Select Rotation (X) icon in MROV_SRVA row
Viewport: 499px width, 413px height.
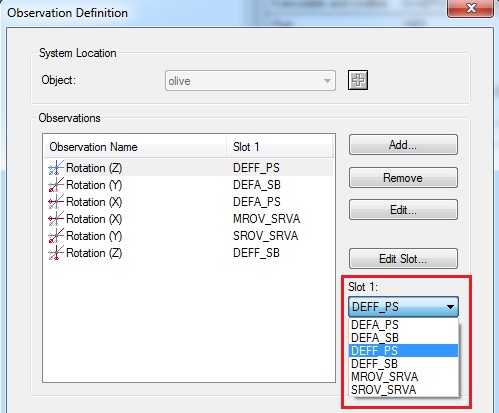click(56, 219)
